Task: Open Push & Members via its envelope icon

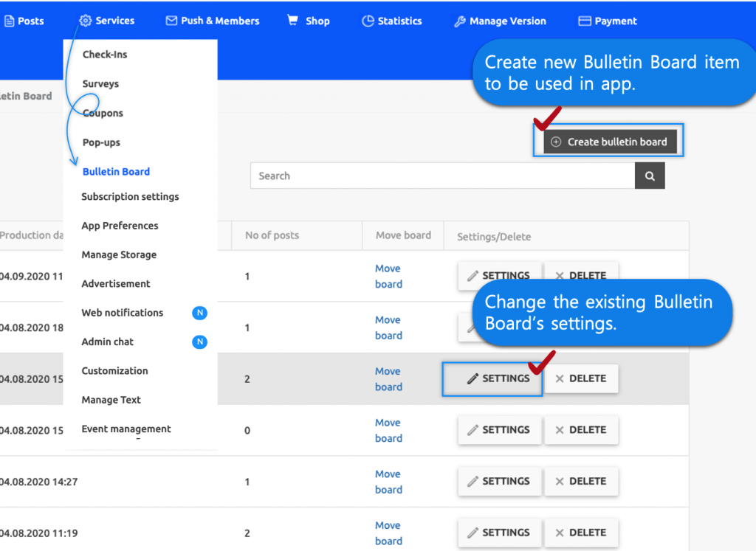Action: click(x=171, y=21)
